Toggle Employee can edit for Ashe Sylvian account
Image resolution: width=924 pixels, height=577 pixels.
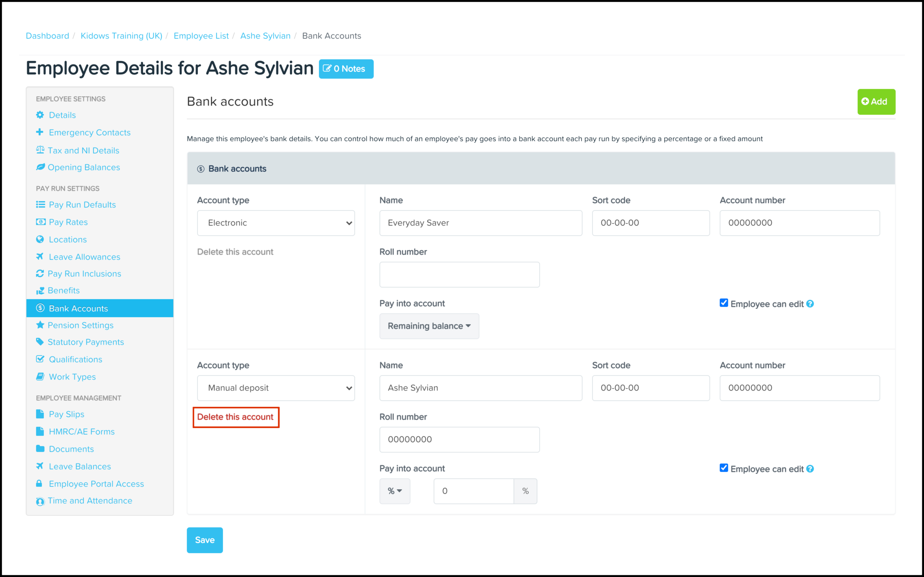(724, 468)
